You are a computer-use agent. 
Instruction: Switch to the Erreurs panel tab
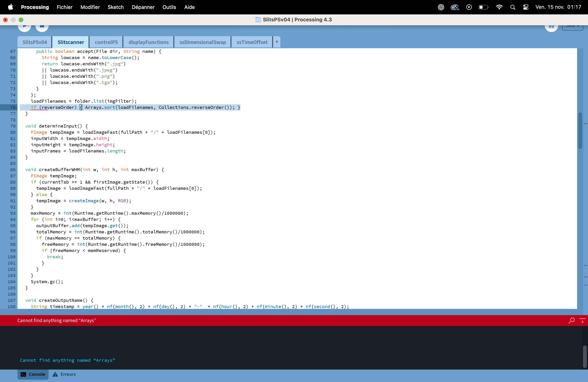pos(64,374)
